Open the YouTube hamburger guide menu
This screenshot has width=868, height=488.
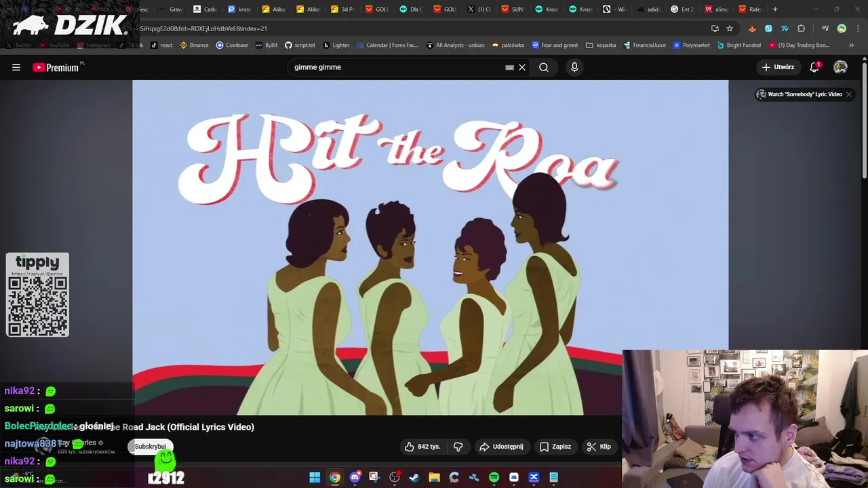(16, 67)
